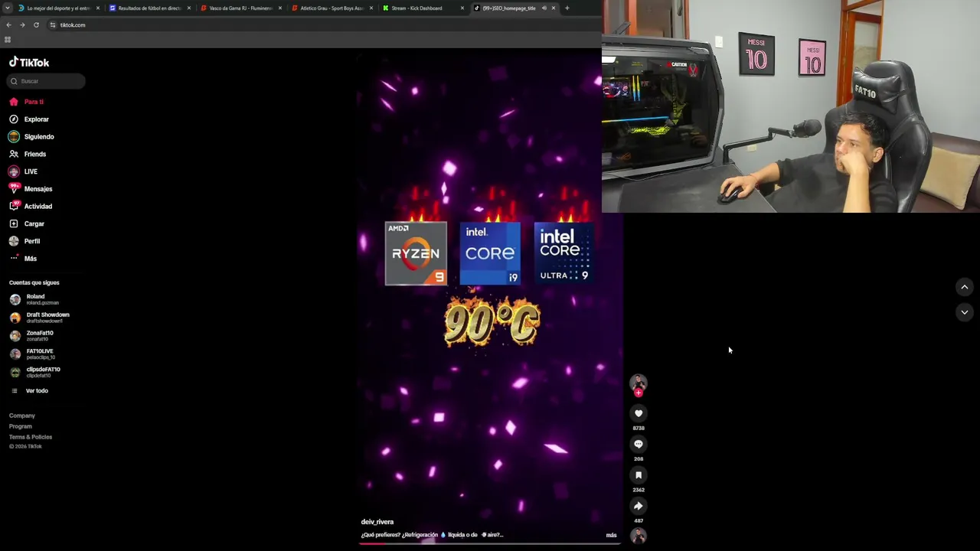Open the deiv_rivera username link

tap(377, 522)
